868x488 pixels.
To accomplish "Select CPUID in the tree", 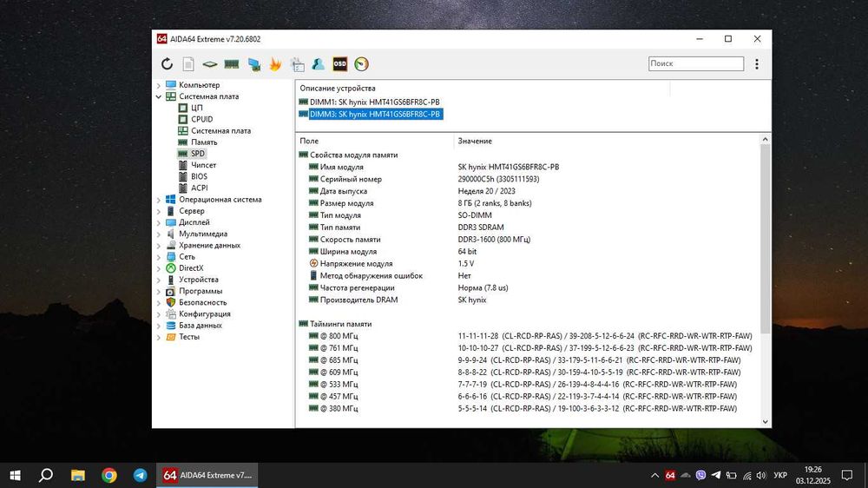I will (x=201, y=119).
